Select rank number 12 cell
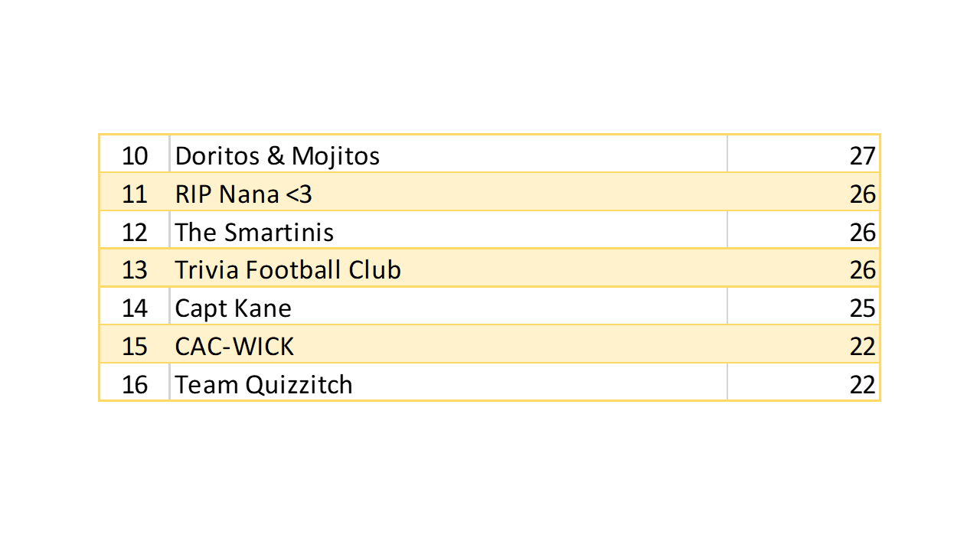 tap(135, 232)
